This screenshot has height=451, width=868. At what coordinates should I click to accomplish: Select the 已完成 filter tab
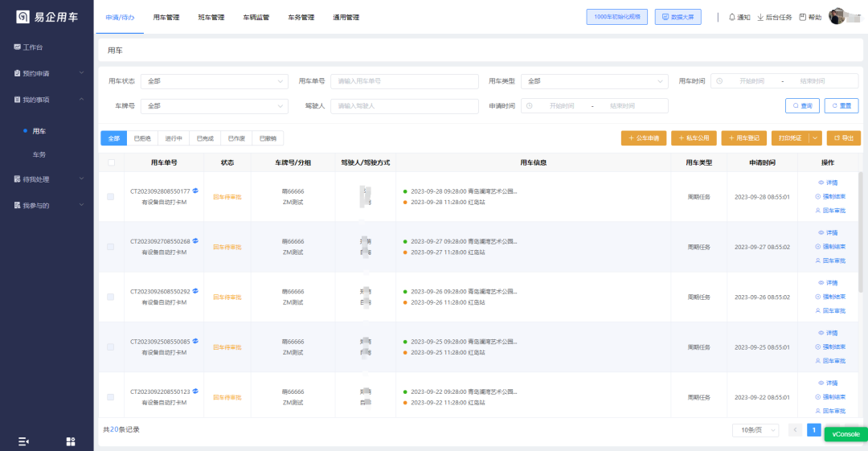click(206, 138)
